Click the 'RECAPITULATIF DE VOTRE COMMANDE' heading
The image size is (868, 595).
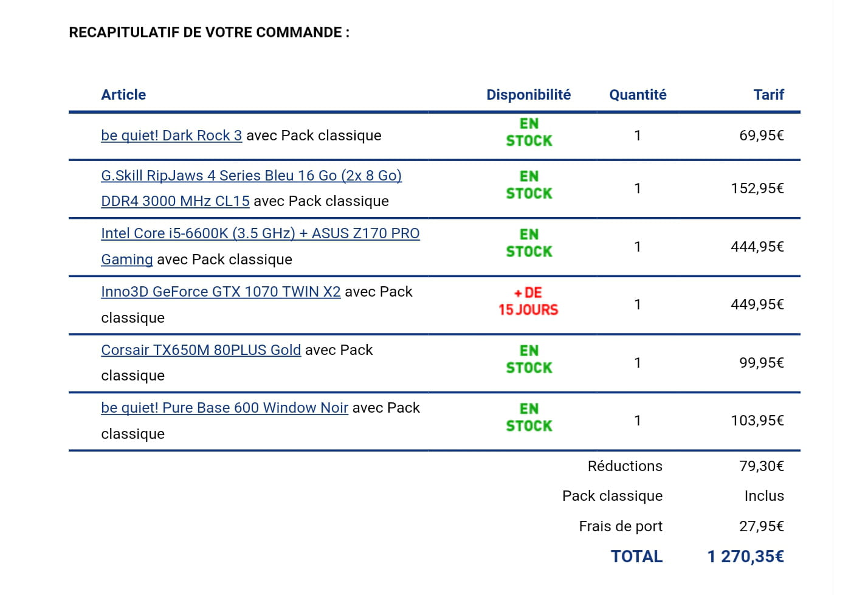pos(209,33)
